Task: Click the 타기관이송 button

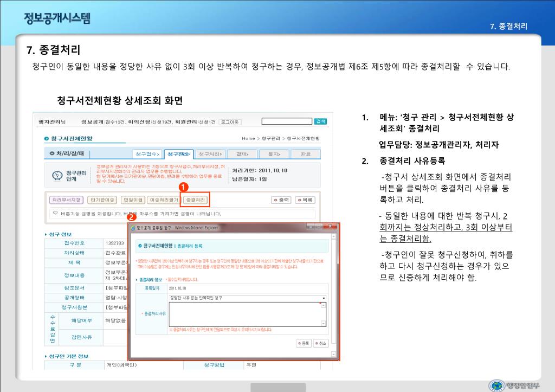Action: (102, 200)
